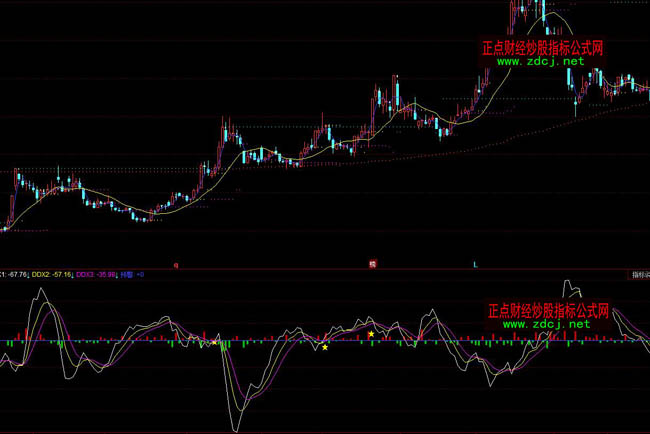Click the rightmost yellow star signal marker

[372, 334]
